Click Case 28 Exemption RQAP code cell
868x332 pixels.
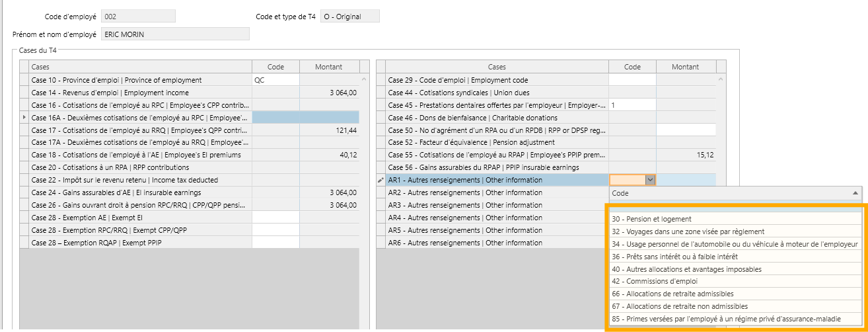tap(275, 243)
